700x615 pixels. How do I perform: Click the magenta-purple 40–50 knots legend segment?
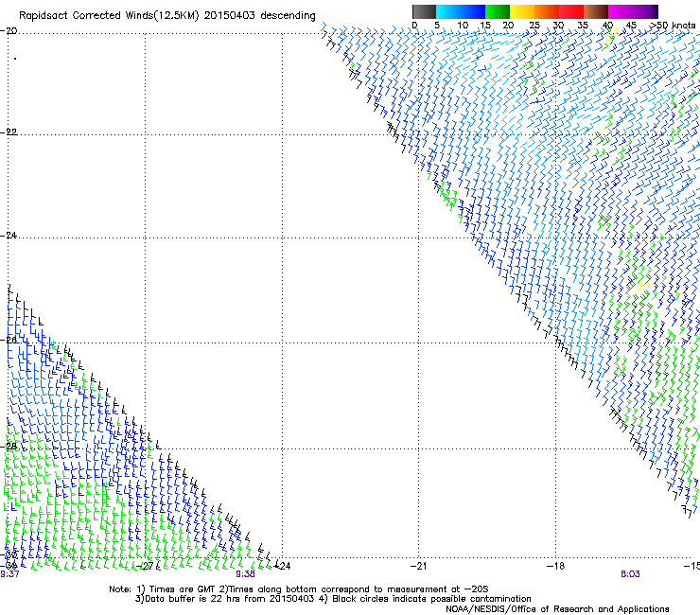(x=633, y=11)
